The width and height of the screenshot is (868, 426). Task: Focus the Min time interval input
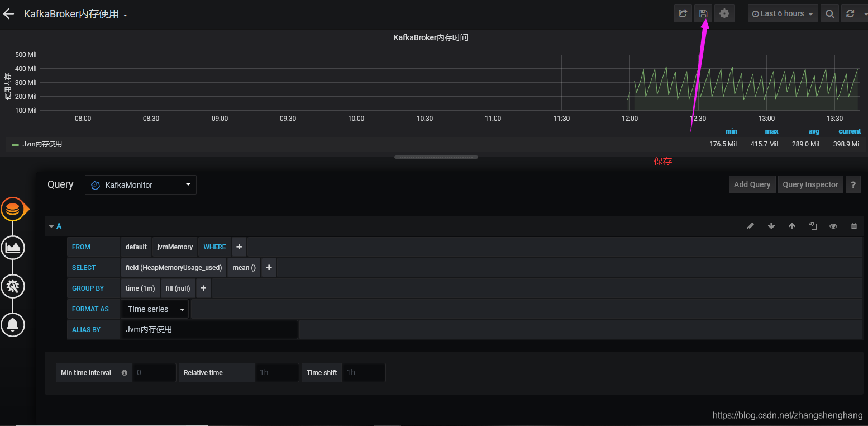154,372
